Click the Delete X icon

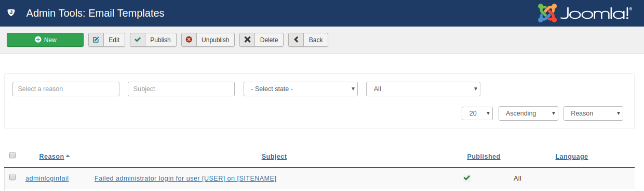coord(248,40)
